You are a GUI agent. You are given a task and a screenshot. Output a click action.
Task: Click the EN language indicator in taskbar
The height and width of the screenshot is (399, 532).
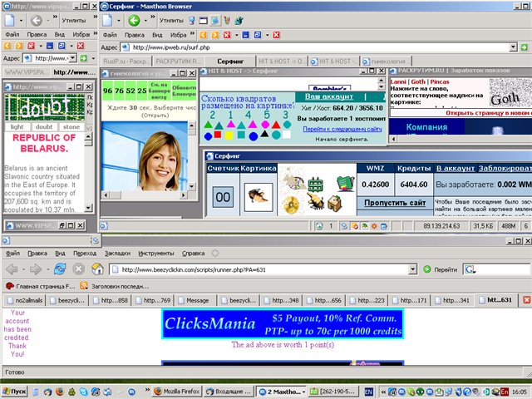click(x=368, y=392)
